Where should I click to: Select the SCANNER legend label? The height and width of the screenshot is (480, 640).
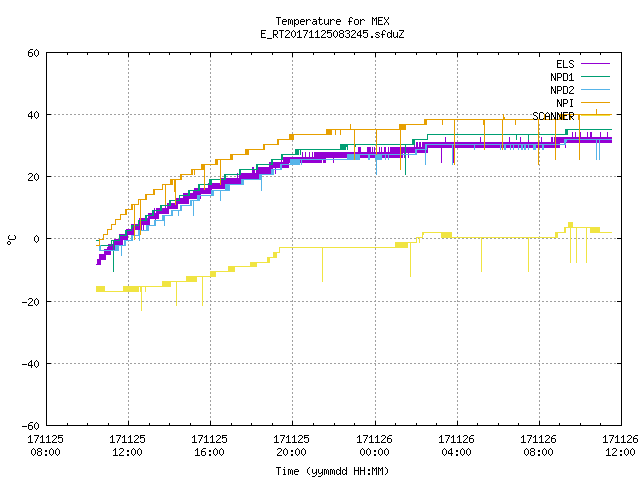(x=553, y=116)
